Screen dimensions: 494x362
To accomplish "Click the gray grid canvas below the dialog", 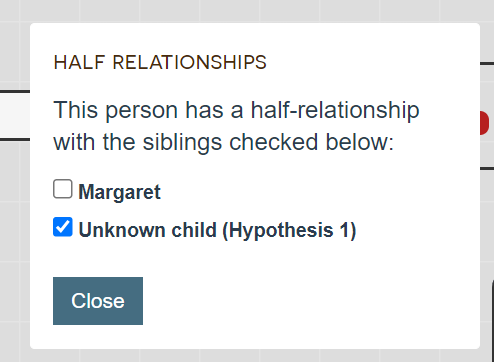I will coord(247,356).
